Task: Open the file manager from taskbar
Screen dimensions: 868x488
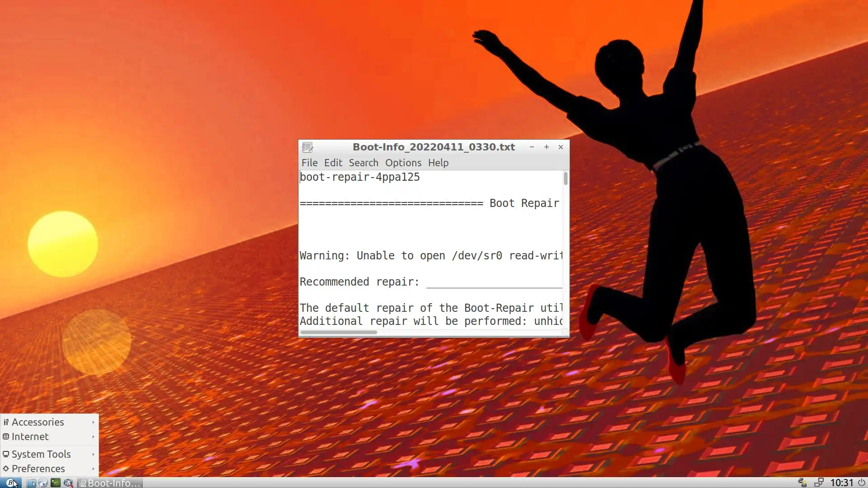Action: 31,483
